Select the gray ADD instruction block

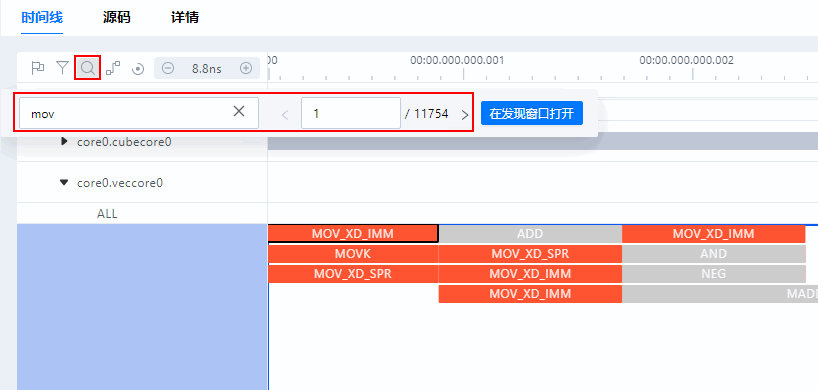(530, 234)
